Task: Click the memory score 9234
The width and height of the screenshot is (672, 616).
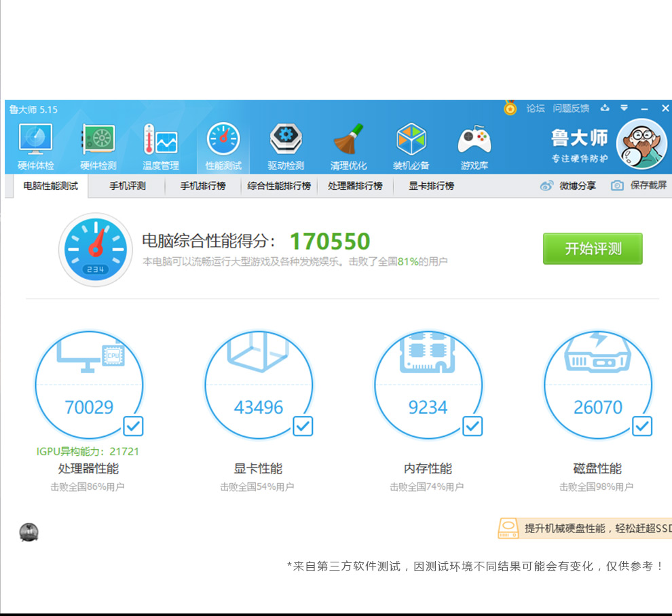Action: point(428,407)
